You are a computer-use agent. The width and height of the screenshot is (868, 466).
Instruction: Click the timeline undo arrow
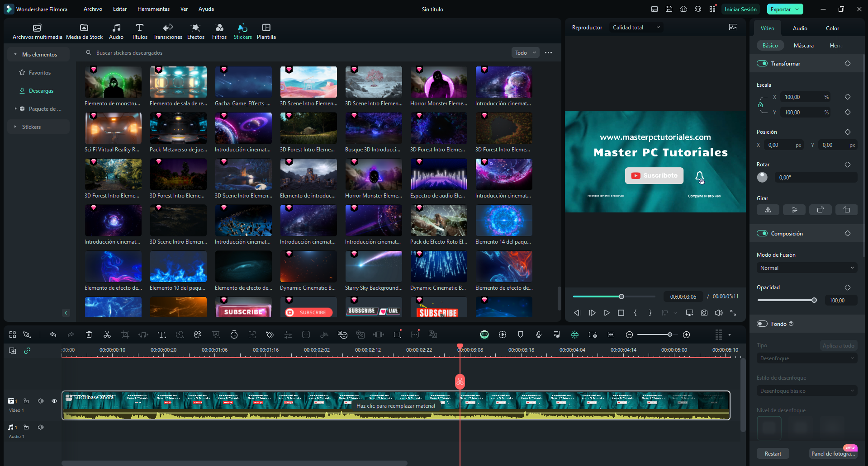tap(53, 334)
